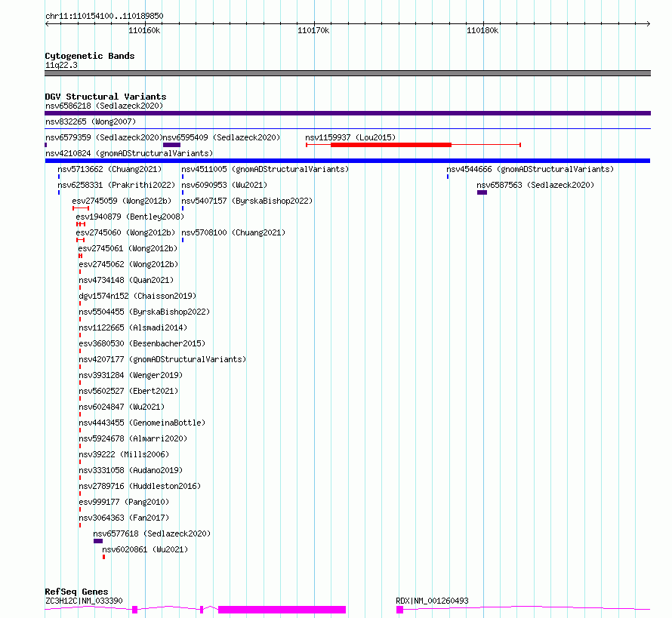Click the ruler's left arrow end

[47, 24]
